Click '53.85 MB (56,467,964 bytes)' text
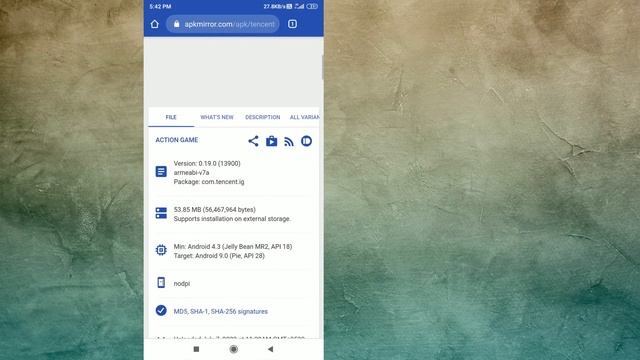 pyautogui.click(x=215, y=209)
